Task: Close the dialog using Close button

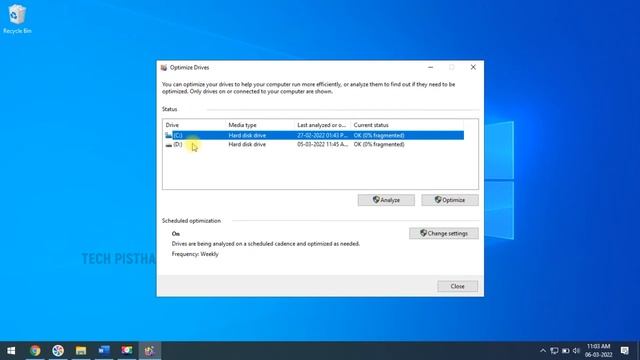Action: pos(458,287)
